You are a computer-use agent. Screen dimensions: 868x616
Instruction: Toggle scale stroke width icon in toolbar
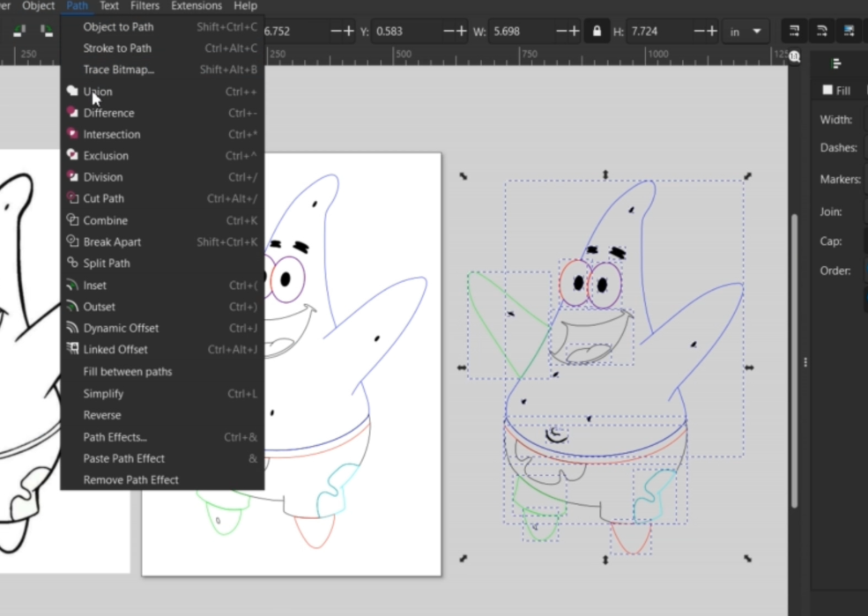[x=794, y=31]
